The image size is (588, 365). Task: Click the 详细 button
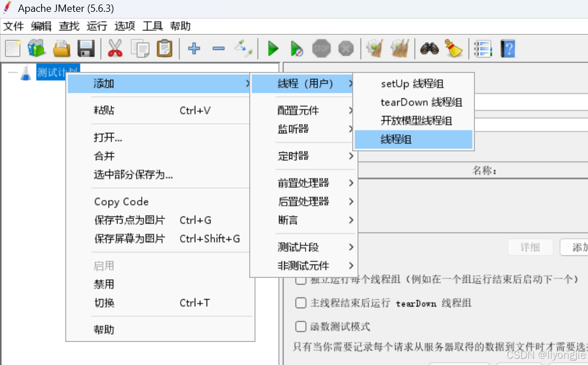click(x=530, y=247)
